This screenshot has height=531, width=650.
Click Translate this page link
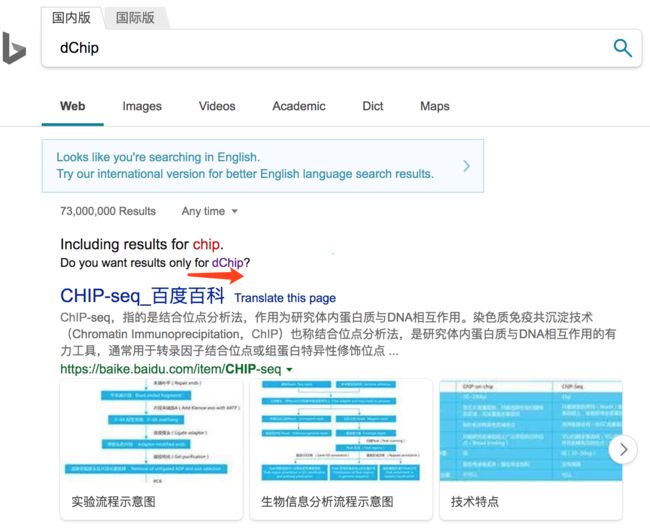[x=285, y=298]
